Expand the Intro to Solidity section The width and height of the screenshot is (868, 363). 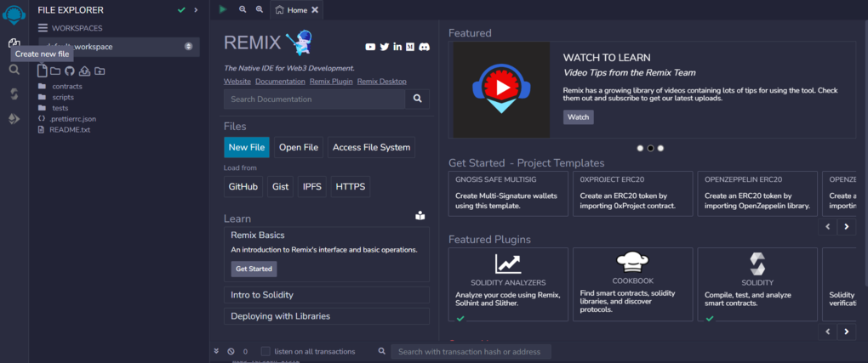click(327, 295)
